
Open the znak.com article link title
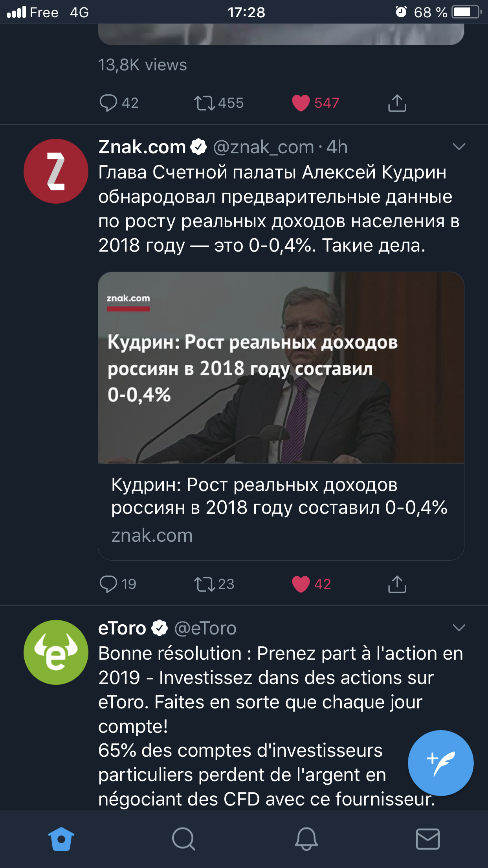click(279, 496)
